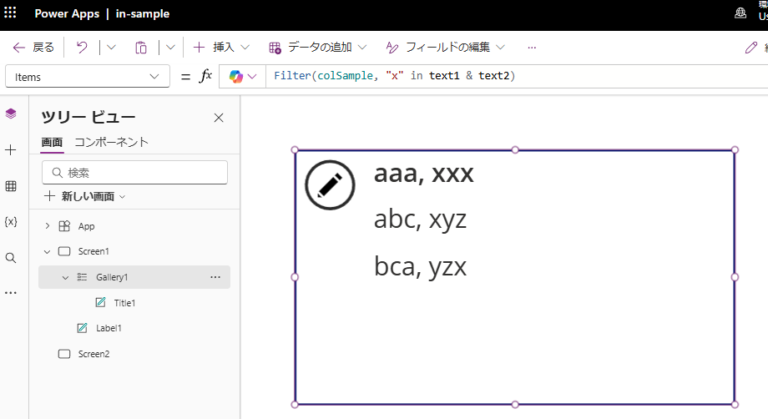Expand the App node in tree view
The height and width of the screenshot is (419, 768).
[47, 226]
